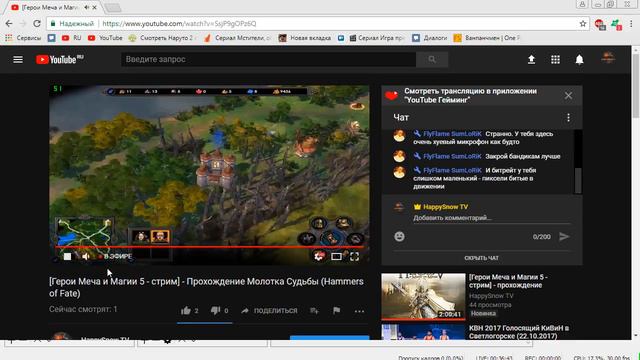The image size is (640, 360).
Task: Reload the browser page
Action: (37, 24)
